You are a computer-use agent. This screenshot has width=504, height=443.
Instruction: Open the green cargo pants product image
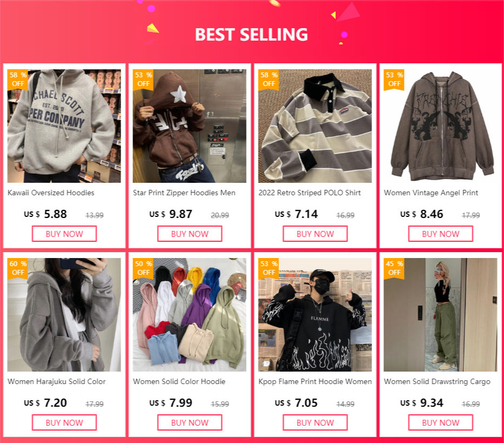coord(441,315)
